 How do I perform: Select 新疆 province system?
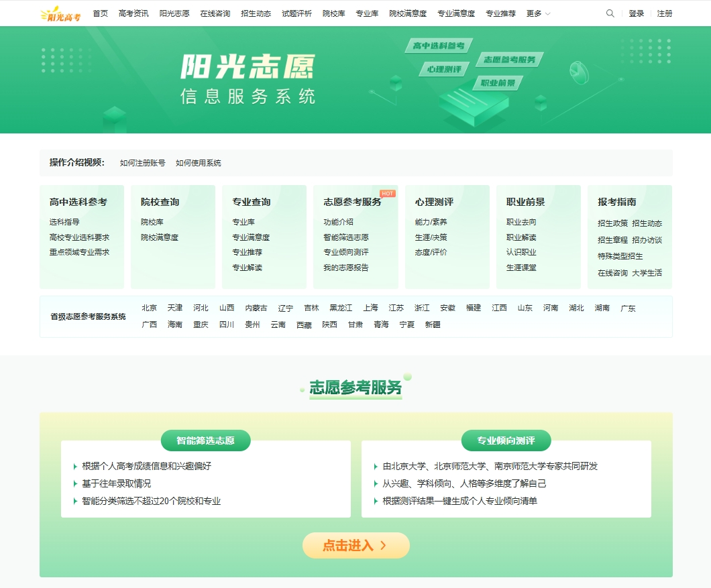pyautogui.click(x=433, y=325)
